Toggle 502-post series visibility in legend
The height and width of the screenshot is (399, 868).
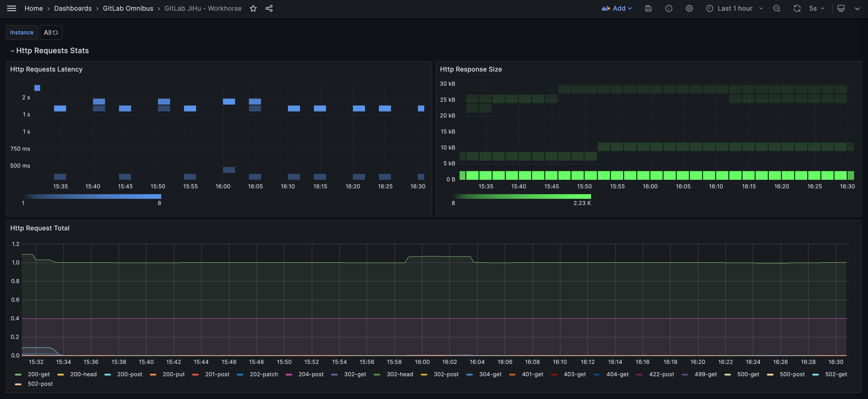tap(40, 384)
